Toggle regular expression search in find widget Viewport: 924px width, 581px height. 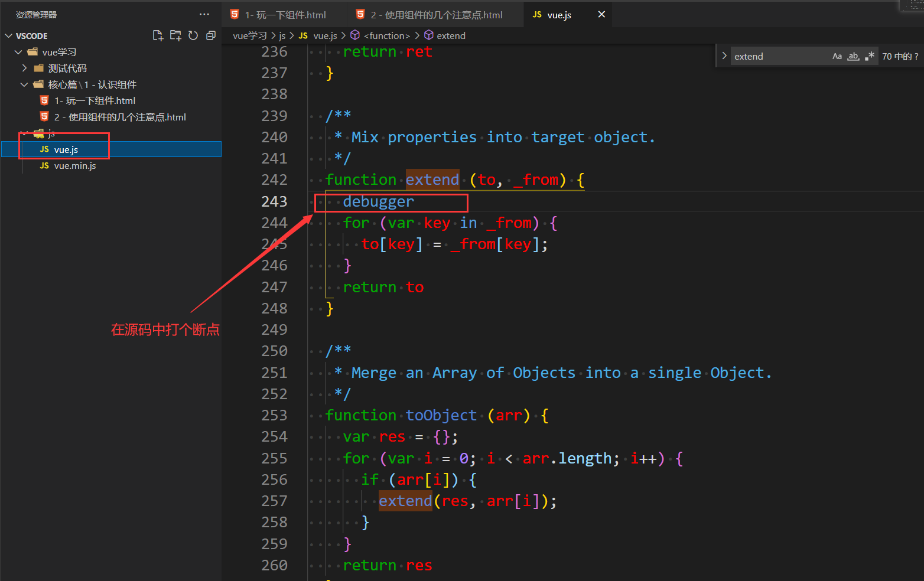click(x=869, y=56)
